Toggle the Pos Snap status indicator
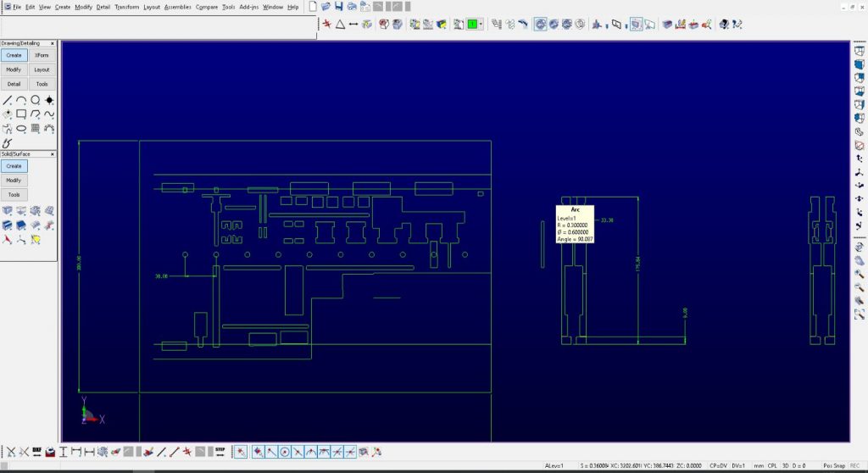Screen dimensions: 868x473 [x=834, y=466]
